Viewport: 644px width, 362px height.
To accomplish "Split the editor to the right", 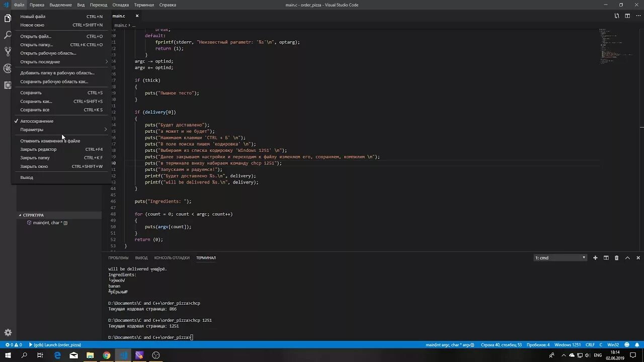I will 627,16.
